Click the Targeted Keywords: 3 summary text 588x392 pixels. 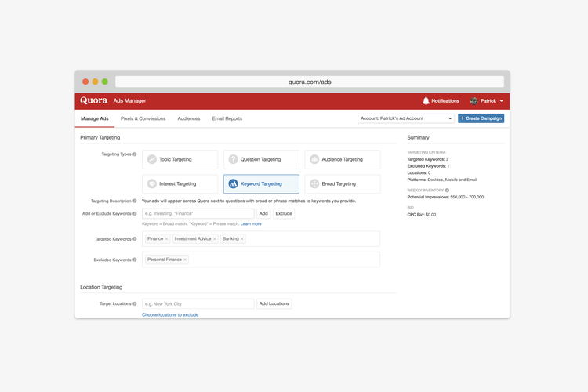tap(428, 159)
